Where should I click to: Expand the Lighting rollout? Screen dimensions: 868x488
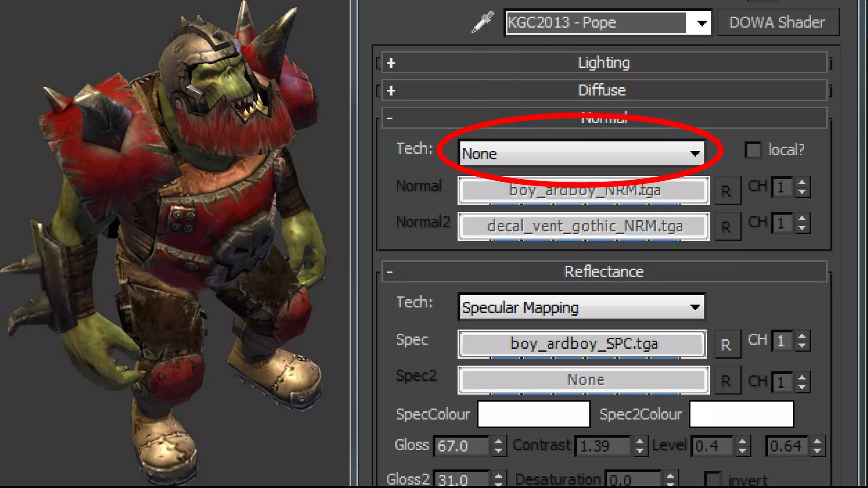pos(604,63)
